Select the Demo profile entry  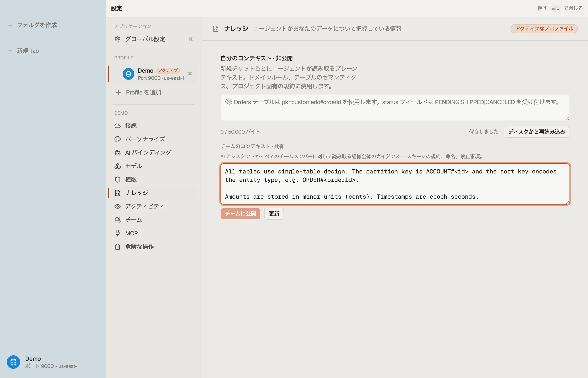click(154, 74)
